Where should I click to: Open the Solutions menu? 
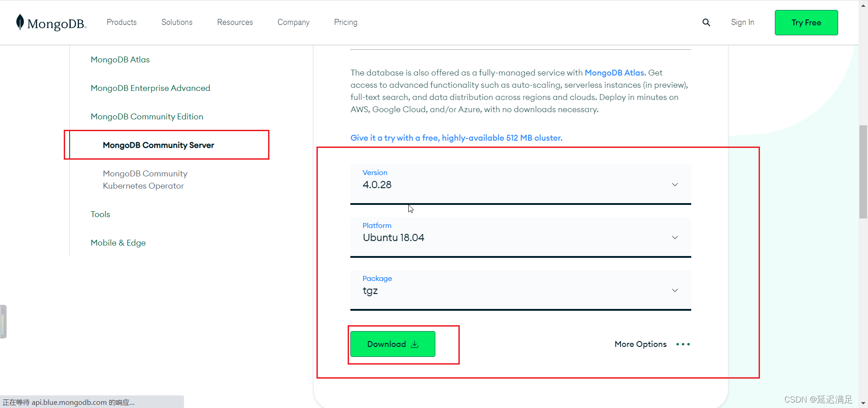tap(177, 22)
